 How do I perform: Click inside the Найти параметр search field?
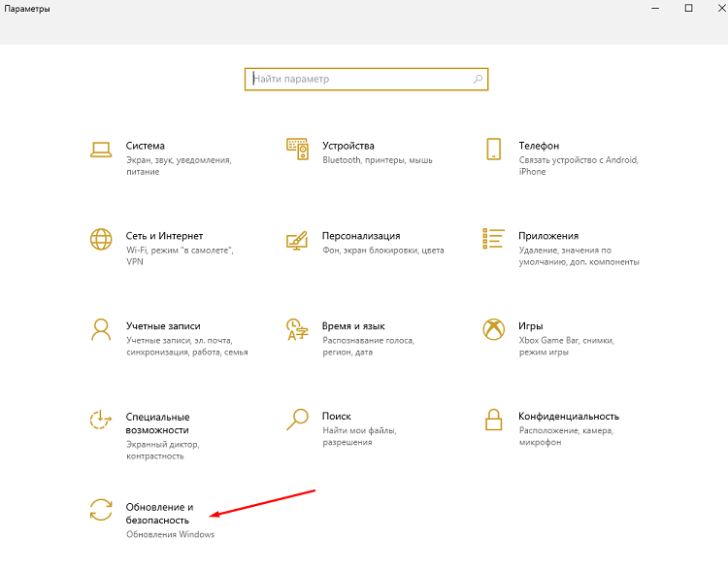(359, 80)
